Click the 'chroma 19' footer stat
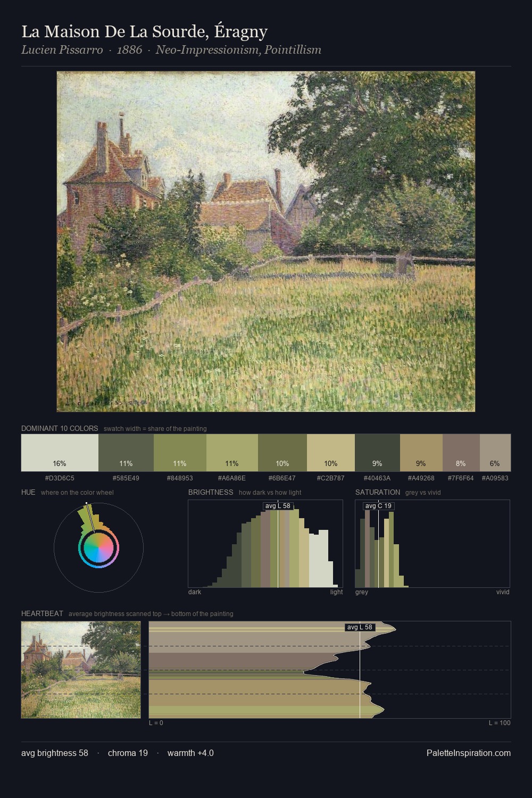 (x=128, y=753)
